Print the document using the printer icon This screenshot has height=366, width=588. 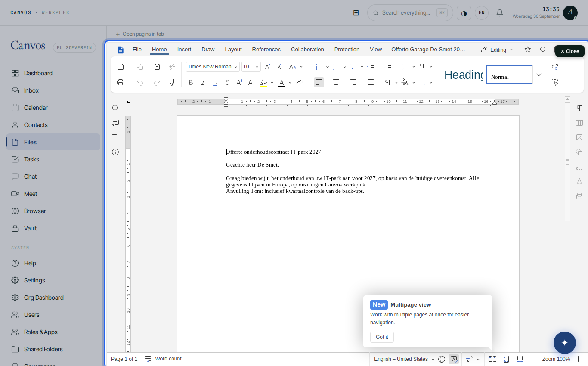(121, 82)
